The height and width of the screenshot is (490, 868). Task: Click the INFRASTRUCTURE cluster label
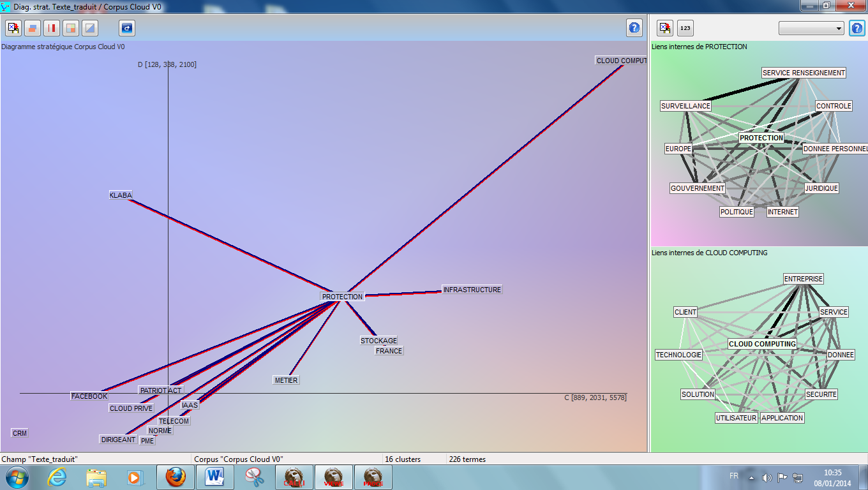coord(472,290)
